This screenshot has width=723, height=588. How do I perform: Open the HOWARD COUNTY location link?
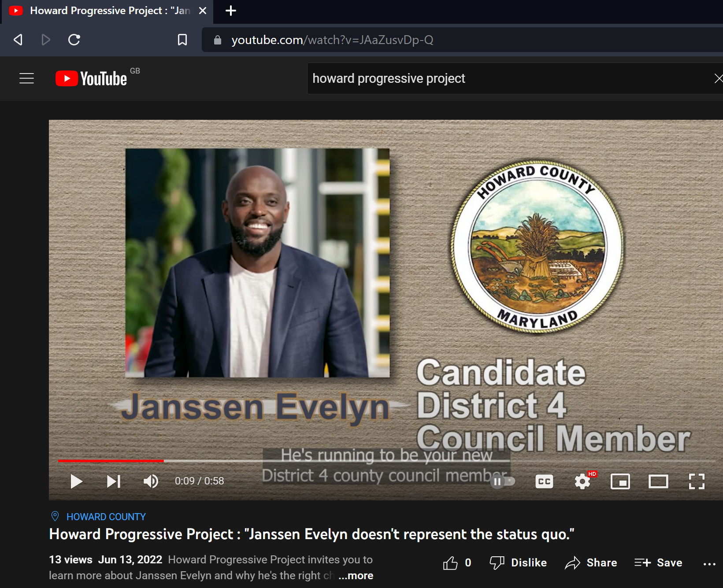106,517
